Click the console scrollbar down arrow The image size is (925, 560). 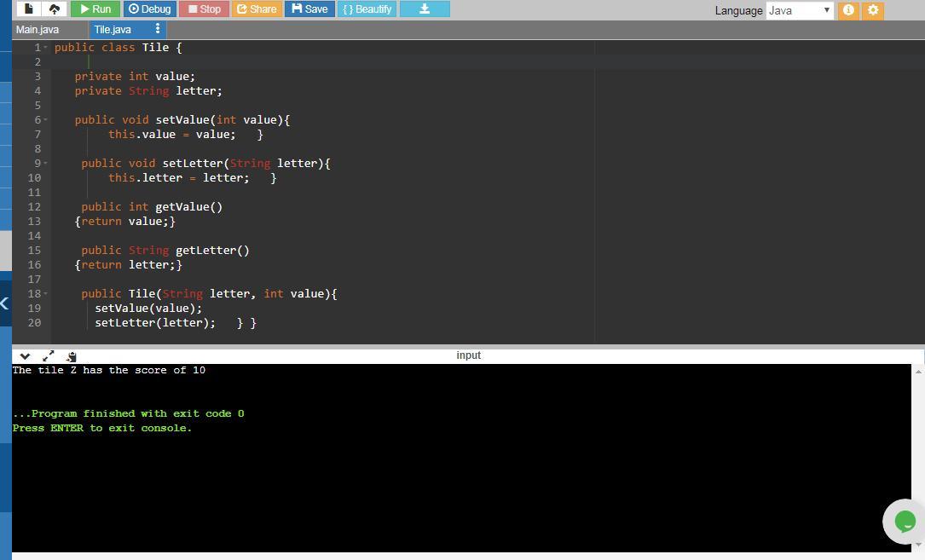pos(918,545)
